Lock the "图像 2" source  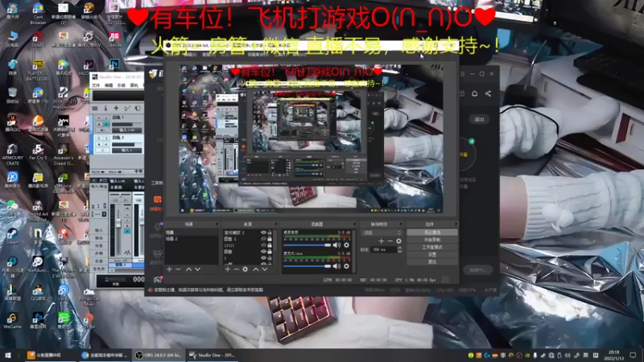pyautogui.click(x=270, y=239)
